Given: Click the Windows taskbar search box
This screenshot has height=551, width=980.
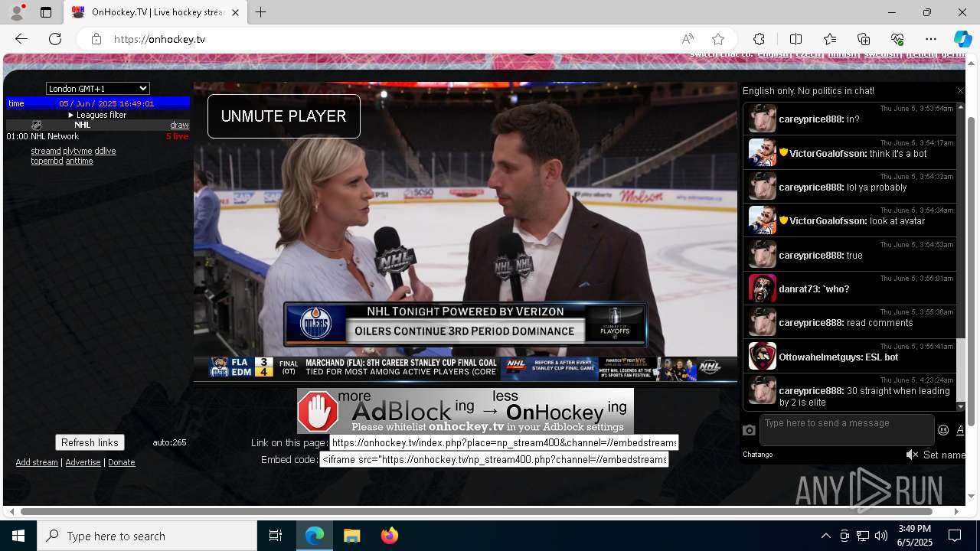Looking at the screenshot, I should (x=147, y=536).
